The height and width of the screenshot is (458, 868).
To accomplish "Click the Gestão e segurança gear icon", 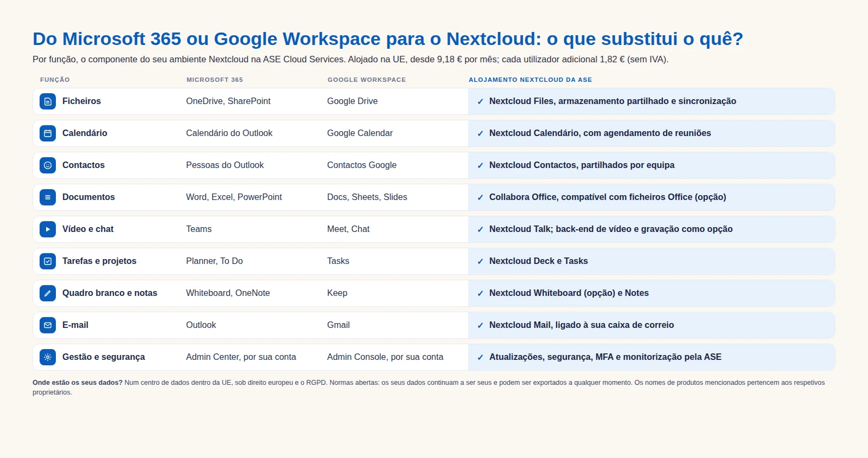I will [48, 357].
